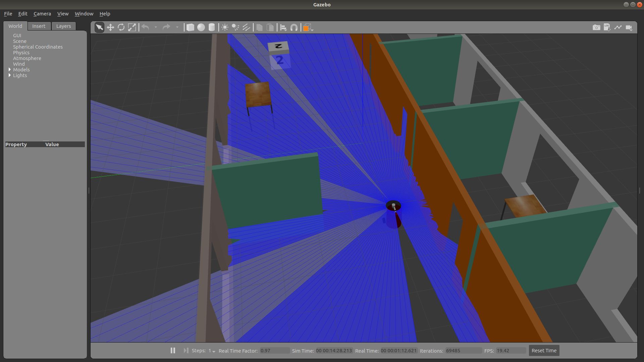
Task: Click the Reset Time button
Action: (544, 351)
